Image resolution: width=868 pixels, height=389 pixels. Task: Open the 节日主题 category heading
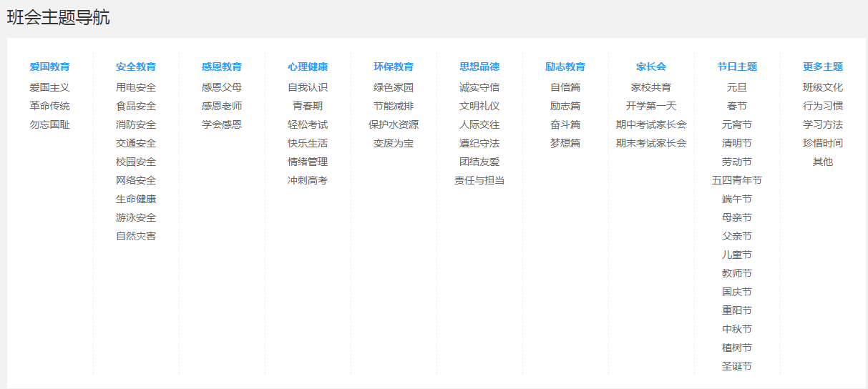click(x=737, y=67)
